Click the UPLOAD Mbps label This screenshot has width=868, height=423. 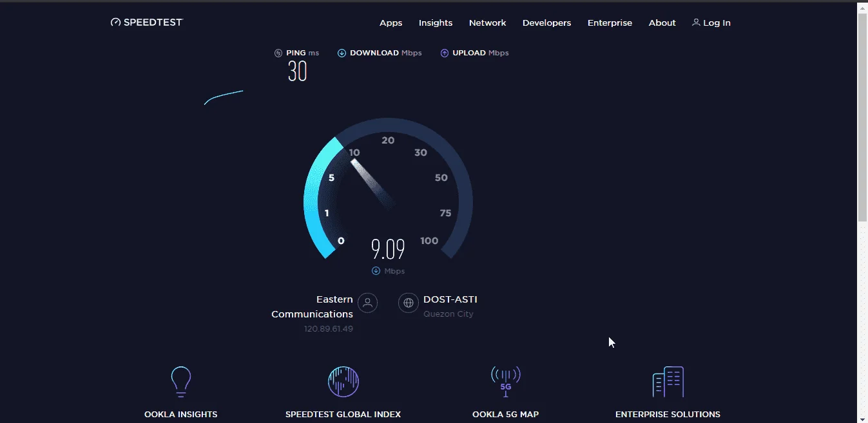(x=480, y=53)
